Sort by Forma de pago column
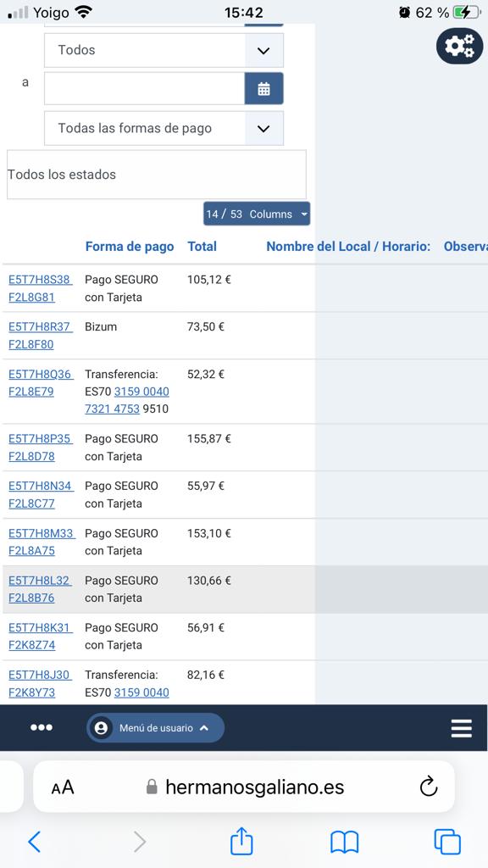 [x=130, y=247]
